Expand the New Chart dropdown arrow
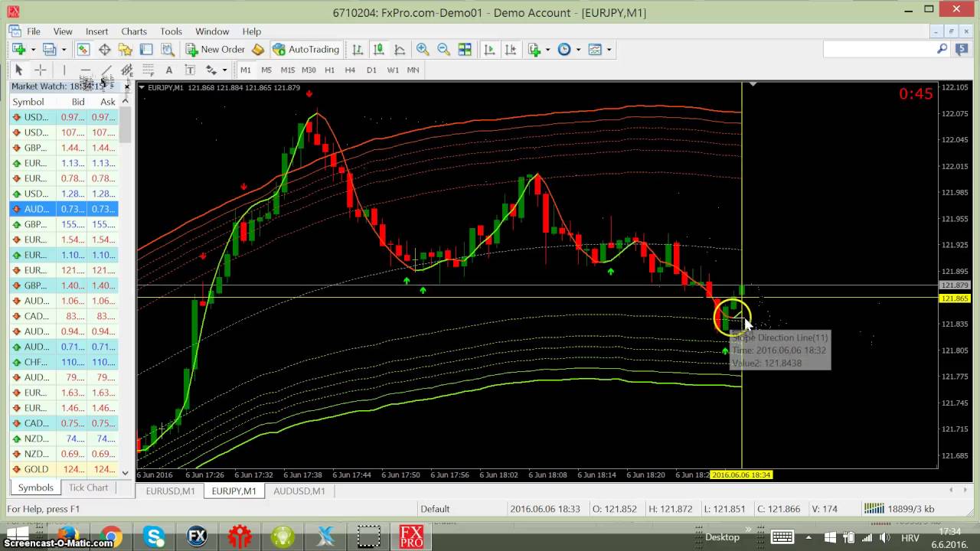This screenshot has width=980, height=551. (33, 50)
